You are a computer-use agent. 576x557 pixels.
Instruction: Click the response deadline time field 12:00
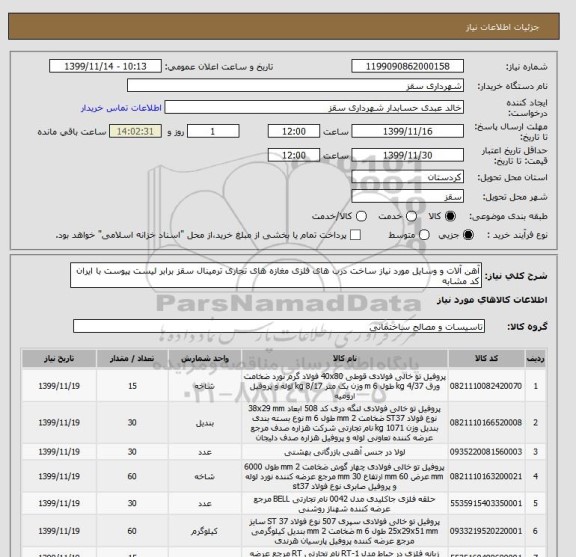click(x=294, y=131)
